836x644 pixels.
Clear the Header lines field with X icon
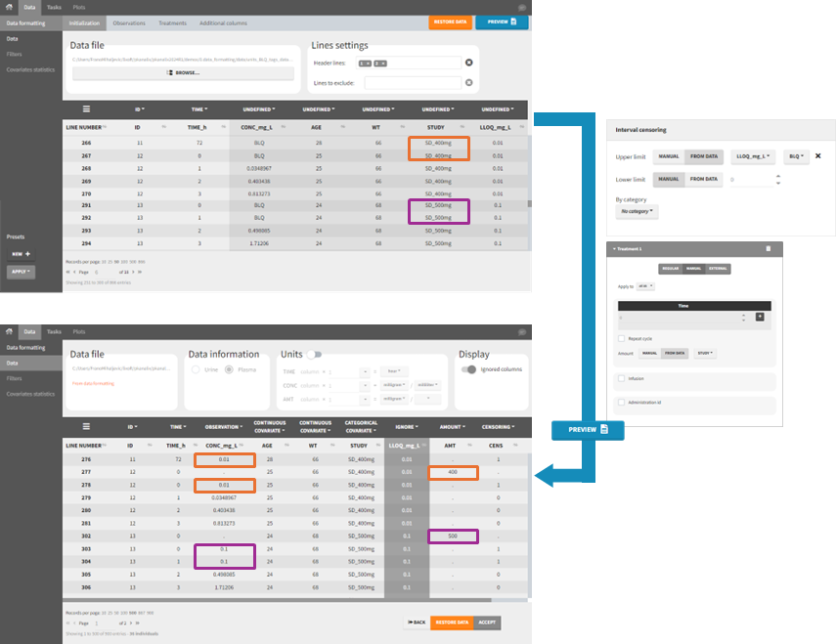tap(468, 64)
